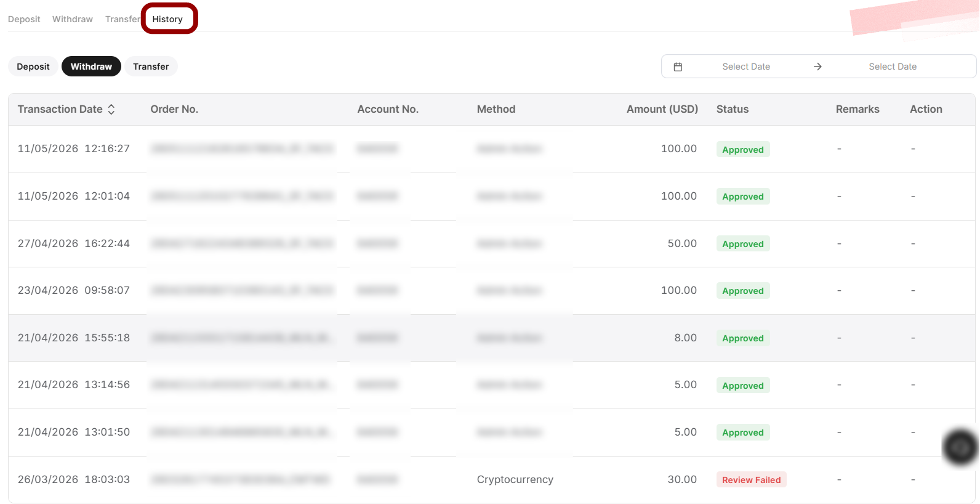Click the Approved badge in 13:01:50 row
The width and height of the screenshot is (980, 504).
click(x=743, y=433)
